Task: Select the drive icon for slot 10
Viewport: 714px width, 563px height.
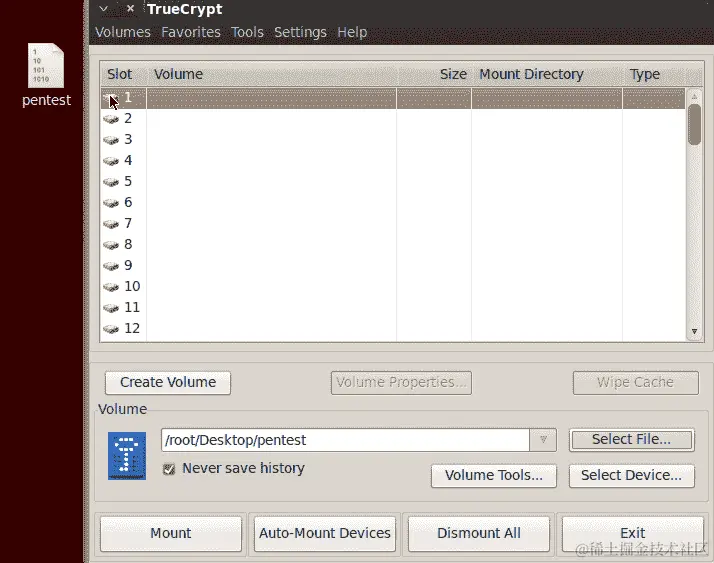Action: (x=111, y=287)
